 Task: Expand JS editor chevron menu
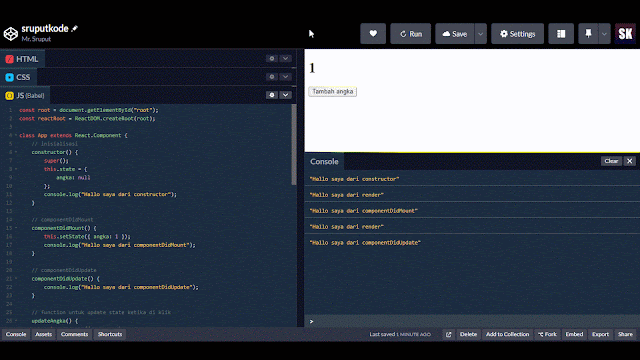pyautogui.click(x=285, y=95)
